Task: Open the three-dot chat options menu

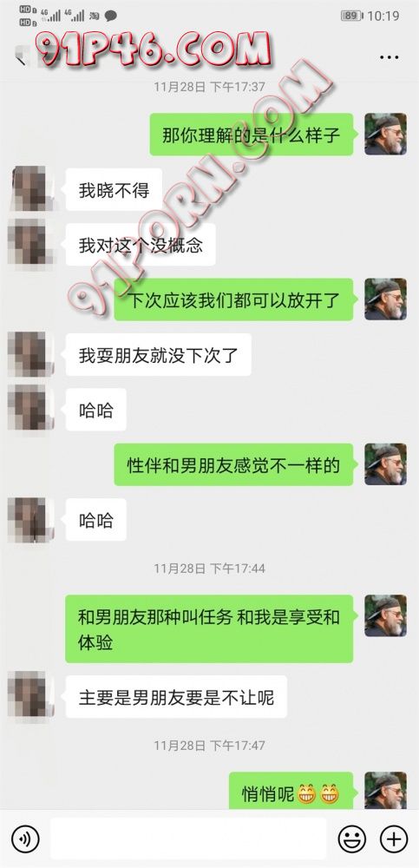Action: 390,57
